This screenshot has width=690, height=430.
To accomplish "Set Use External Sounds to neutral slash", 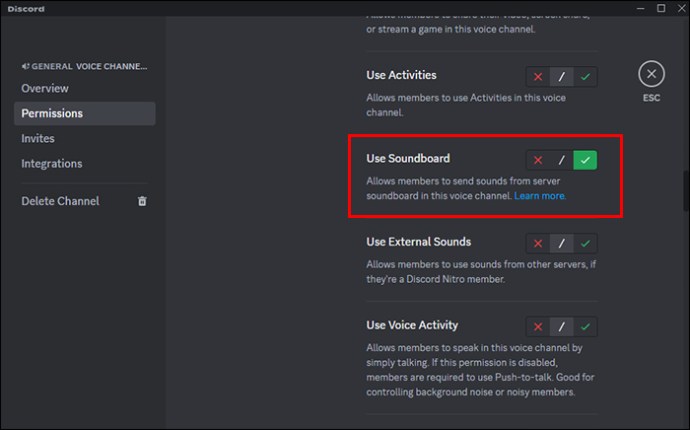I will 562,243.
